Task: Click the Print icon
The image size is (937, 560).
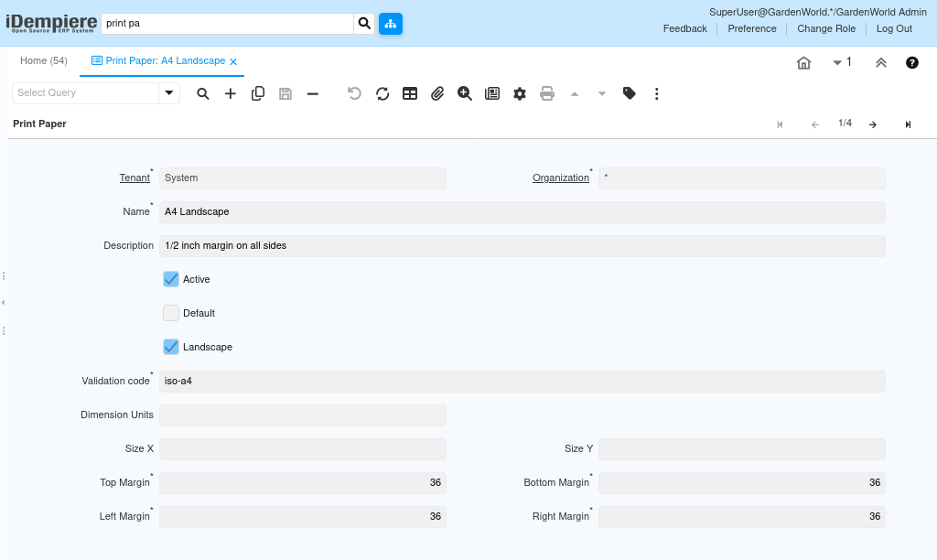Action: point(547,94)
